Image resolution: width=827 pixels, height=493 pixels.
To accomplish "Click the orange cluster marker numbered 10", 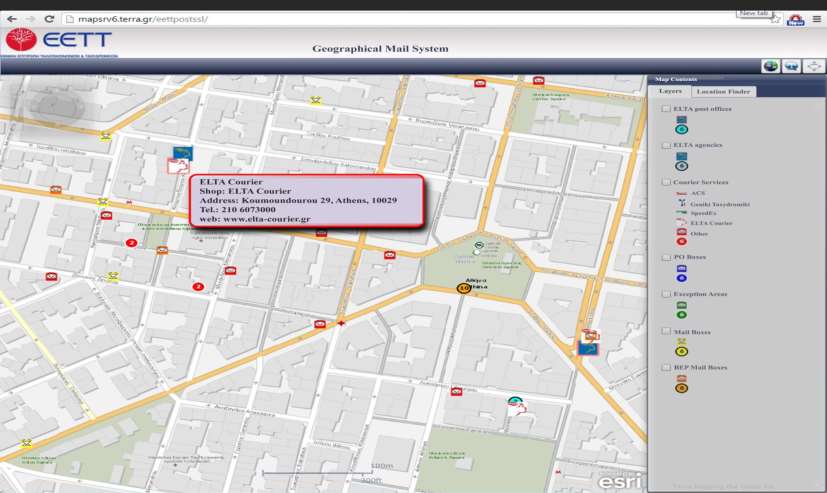I will click(x=464, y=288).
